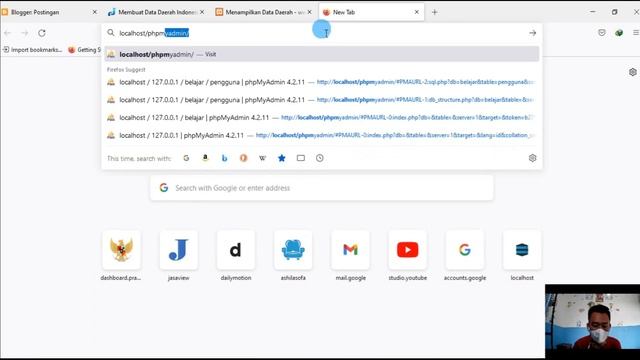Search open tabs with the tab icon
The image size is (640, 360).
click(301, 158)
